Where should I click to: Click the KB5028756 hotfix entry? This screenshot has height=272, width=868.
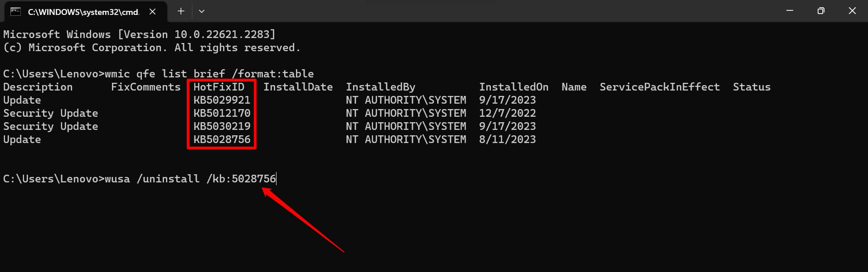(x=221, y=139)
